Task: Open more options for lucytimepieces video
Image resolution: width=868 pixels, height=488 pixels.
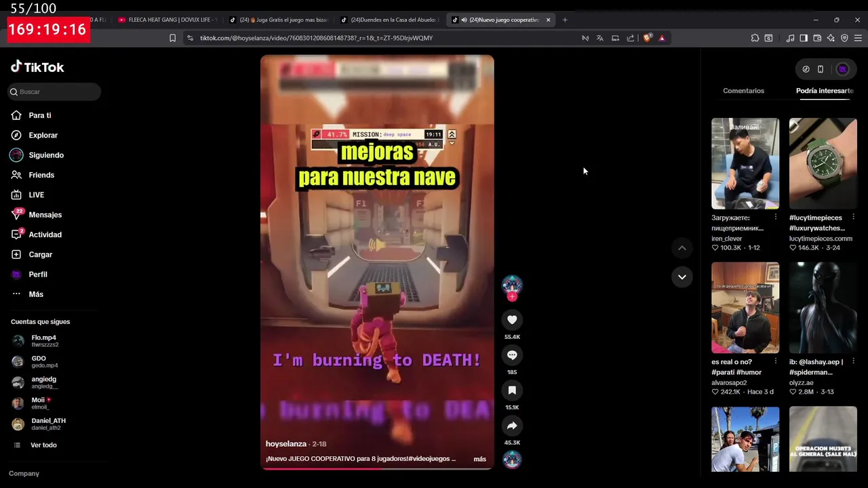Action: point(853,218)
